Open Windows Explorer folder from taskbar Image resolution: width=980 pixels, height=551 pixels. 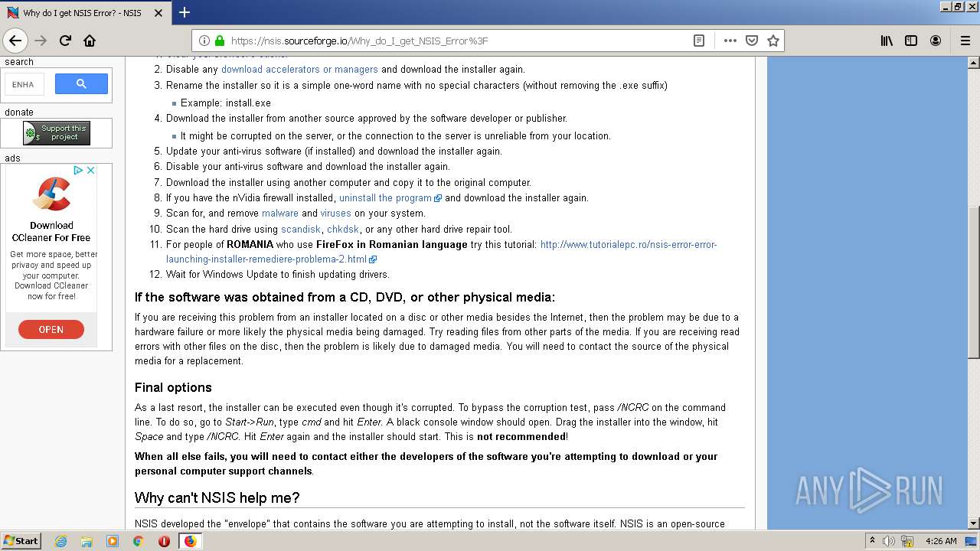(x=87, y=541)
